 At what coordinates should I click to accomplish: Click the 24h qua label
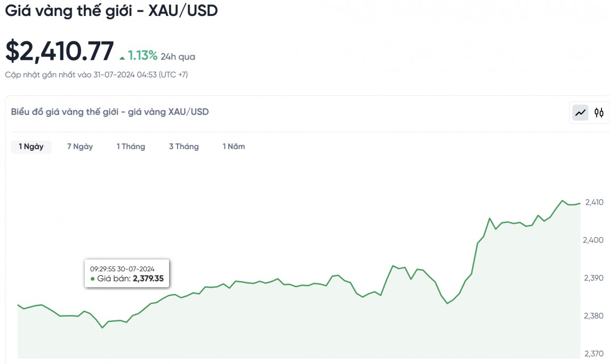tap(178, 56)
